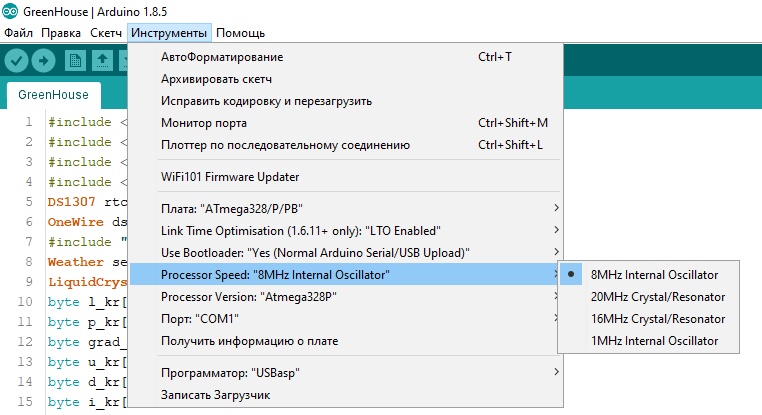The image size is (762, 415).
Task: Click code line 6 starting OneWire
Action: [87, 222]
